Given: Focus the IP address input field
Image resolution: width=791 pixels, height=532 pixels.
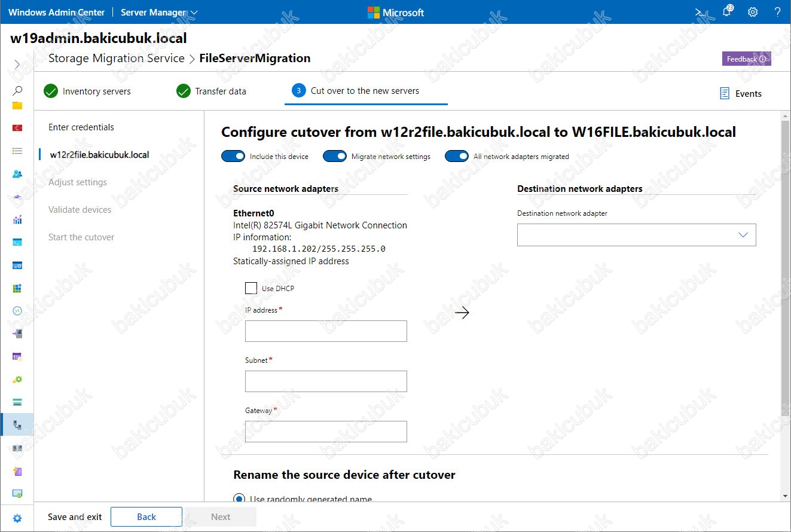Looking at the screenshot, I should pyautogui.click(x=326, y=331).
